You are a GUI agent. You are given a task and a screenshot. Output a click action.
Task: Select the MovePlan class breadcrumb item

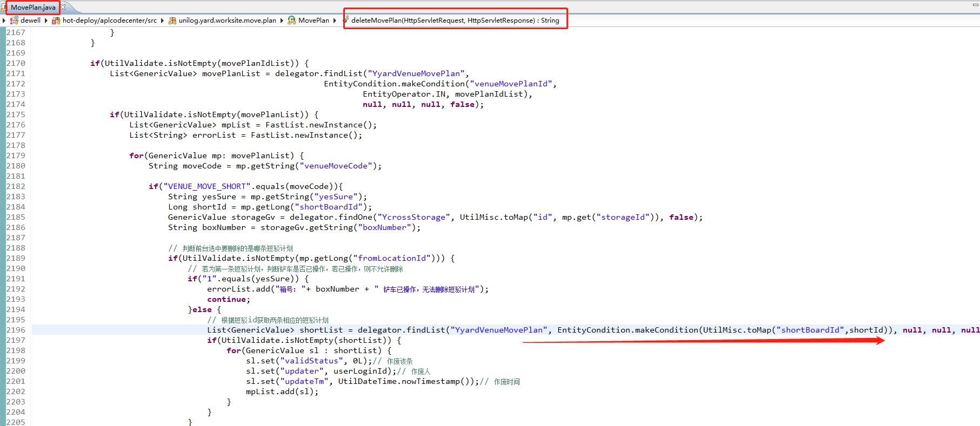click(314, 21)
